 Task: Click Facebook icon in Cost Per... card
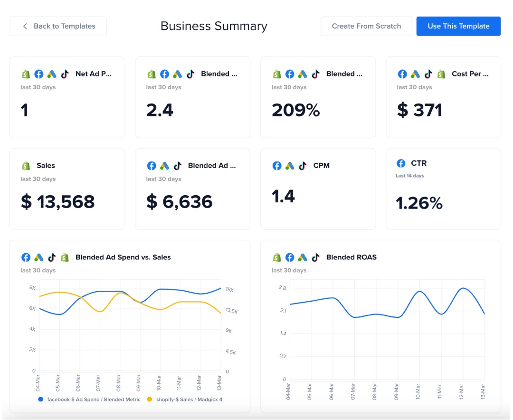pyautogui.click(x=402, y=74)
